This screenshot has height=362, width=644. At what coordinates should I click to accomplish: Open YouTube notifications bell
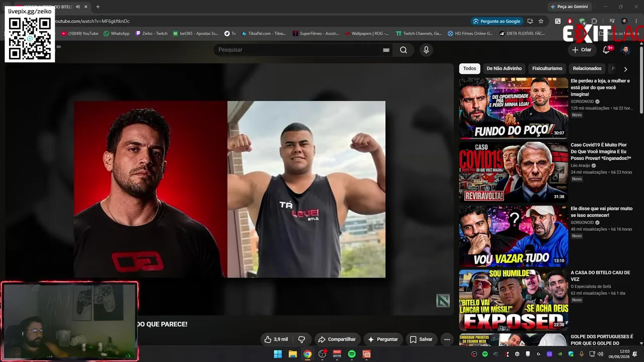[606, 50]
